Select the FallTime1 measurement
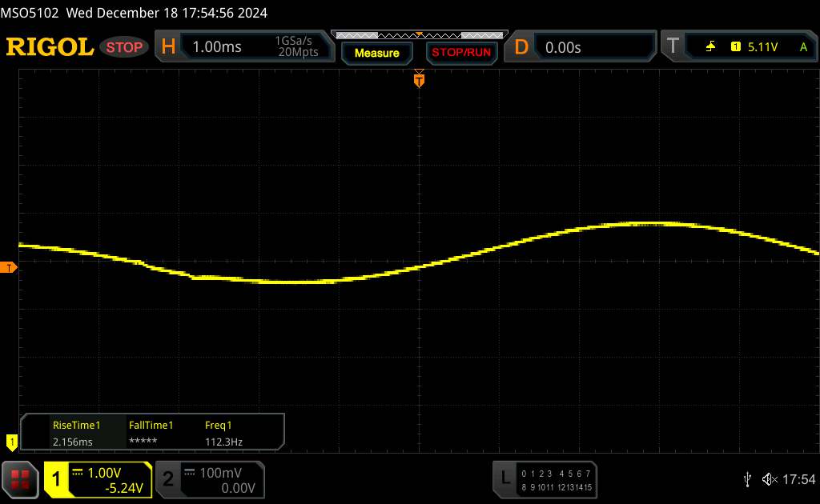The height and width of the screenshot is (504, 820). point(151,425)
